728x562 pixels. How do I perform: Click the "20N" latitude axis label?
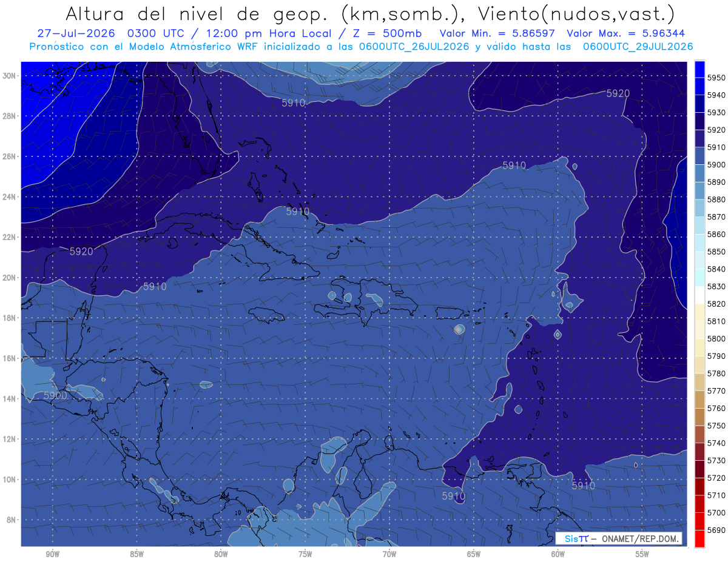10,278
